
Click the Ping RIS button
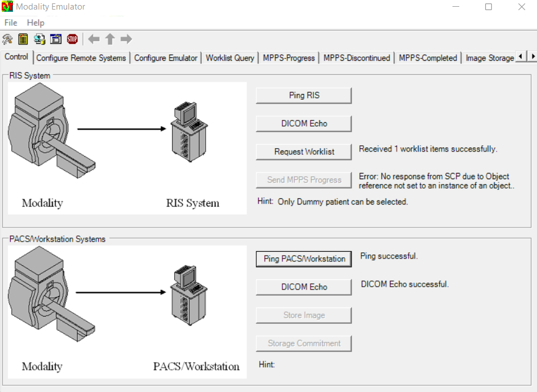click(x=303, y=95)
